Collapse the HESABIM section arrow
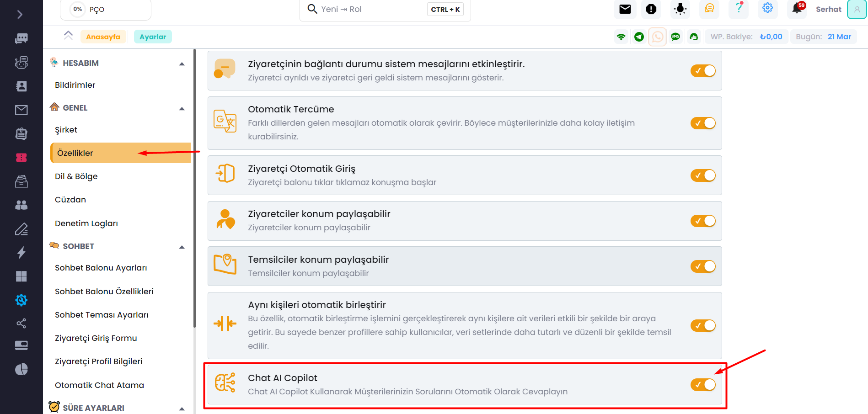The height and width of the screenshot is (414, 868). click(182, 64)
